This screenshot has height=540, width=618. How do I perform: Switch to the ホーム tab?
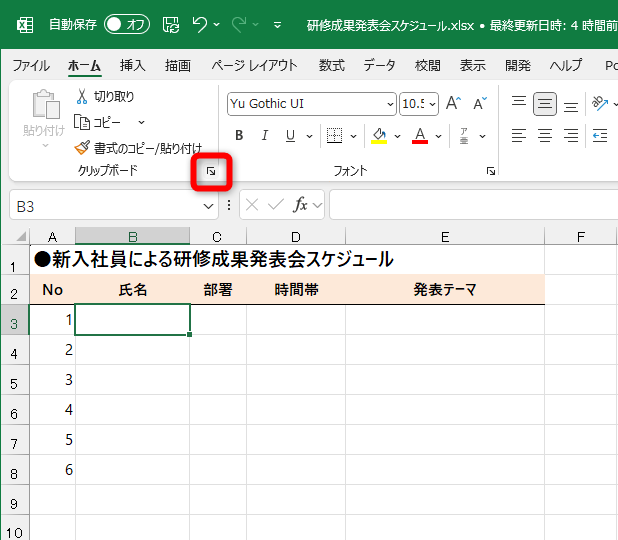pyautogui.click(x=84, y=65)
